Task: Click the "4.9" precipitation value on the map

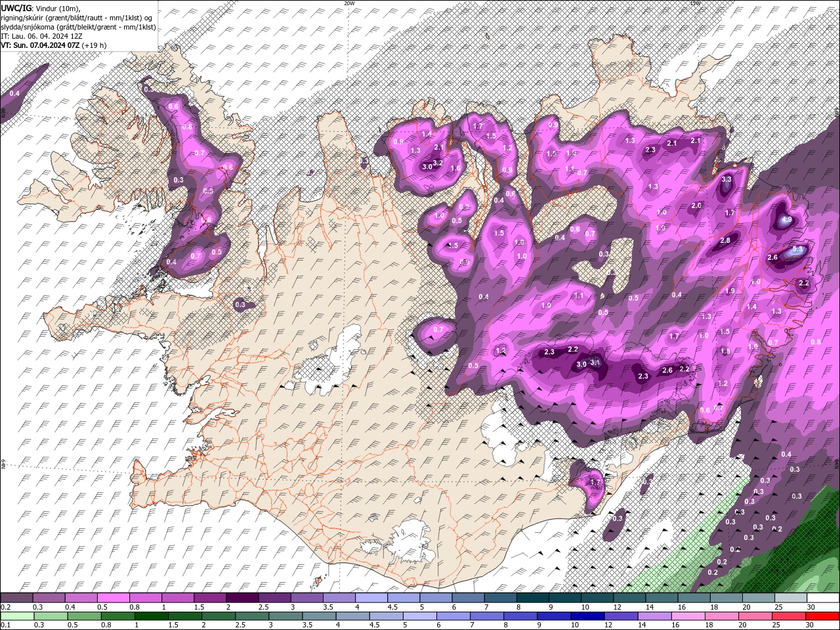Action: tap(787, 219)
